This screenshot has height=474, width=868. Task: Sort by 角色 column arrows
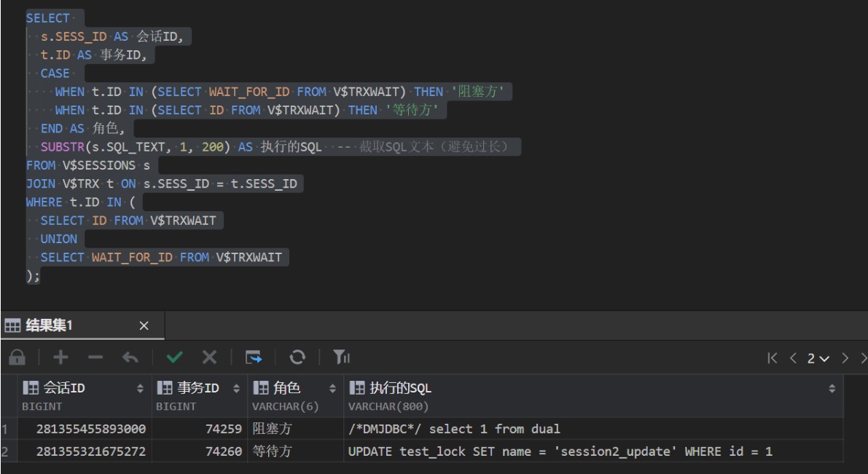coord(332,389)
